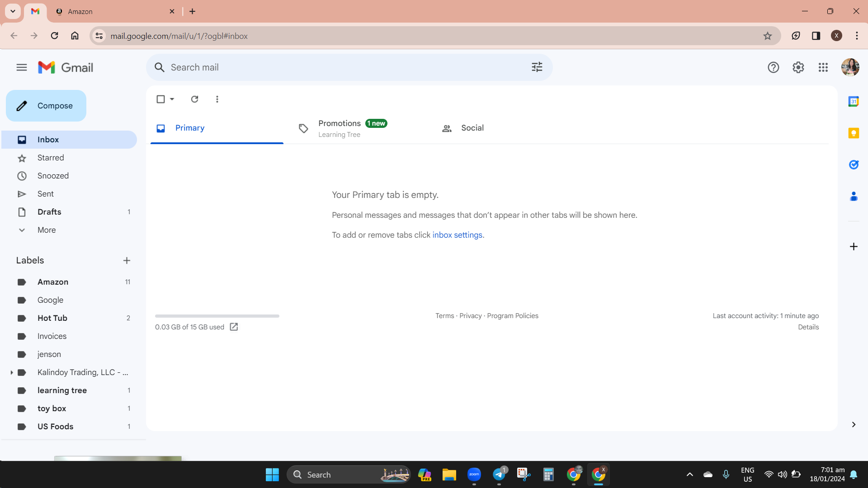Screen dimensions: 868x488
Task: Open taskbar Search box
Action: pos(349,474)
